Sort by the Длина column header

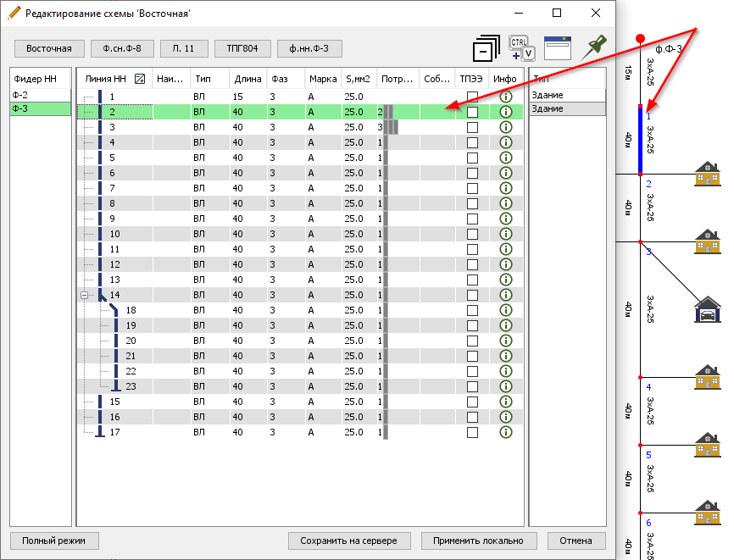[x=247, y=79]
